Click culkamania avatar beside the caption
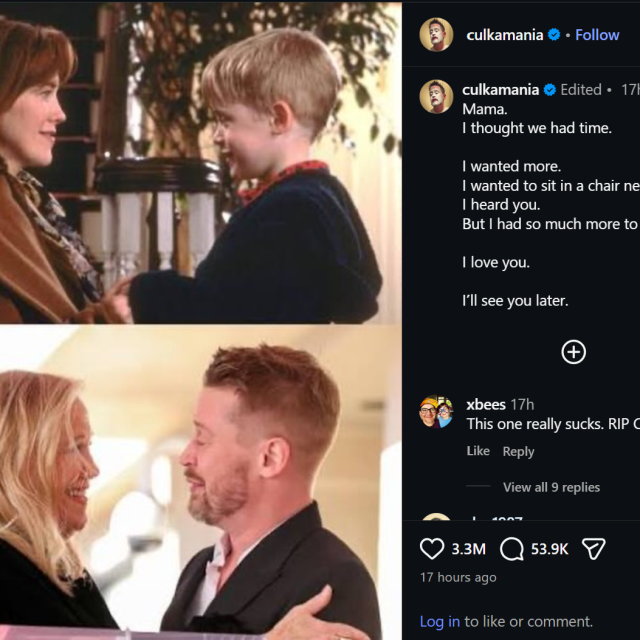The height and width of the screenshot is (640, 640). (x=436, y=96)
